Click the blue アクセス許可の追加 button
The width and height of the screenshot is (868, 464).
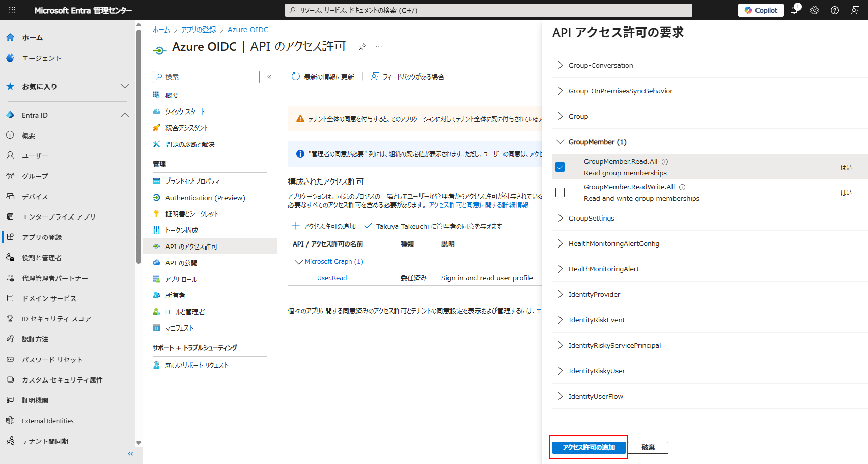pyautogui.click(x=589, y=448)
